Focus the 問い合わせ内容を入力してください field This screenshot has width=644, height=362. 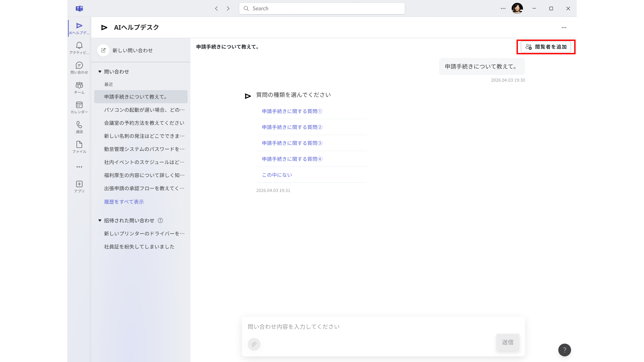pyautogui.click(x=383, y=327)
